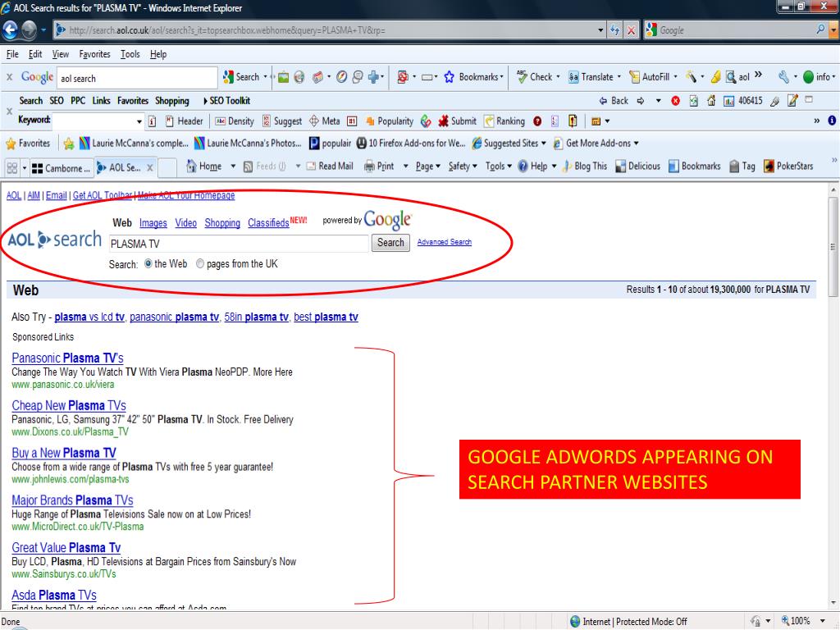The image size is (840, 630).
Task: Click the Google toolbar wrench settings icon
Action: (x=783, y=77)
